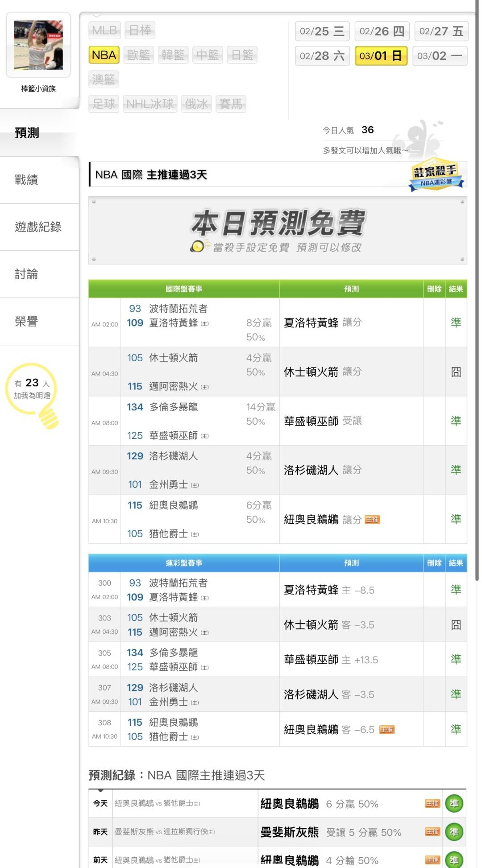Click 休士頓火箭 客 -3.5 prediction
This screenshot has height=868, width=482.
point(329,625)
